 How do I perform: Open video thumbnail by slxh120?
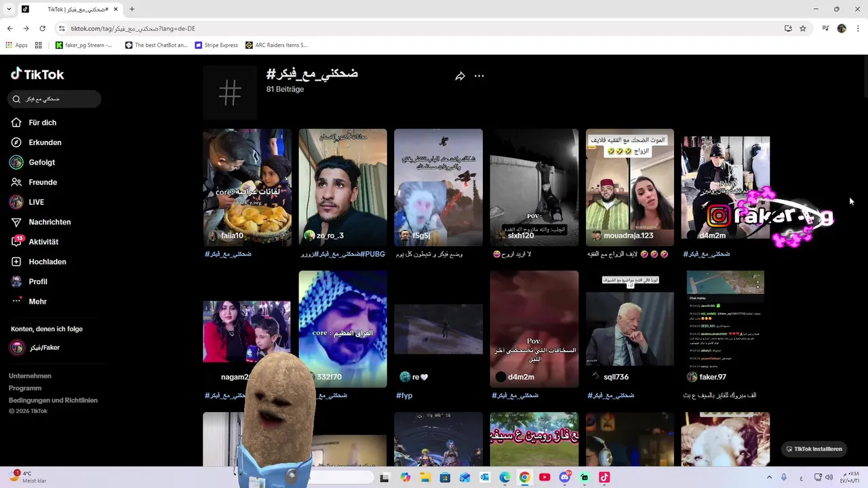coord(534,187)
